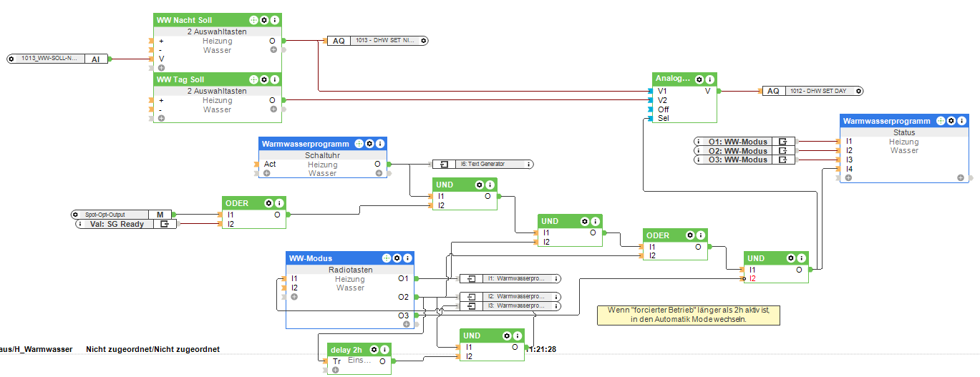Click info icon on Analog selector block
This screenshot has width=980, height=377.
pyautogui.click(x=709, y=79)
